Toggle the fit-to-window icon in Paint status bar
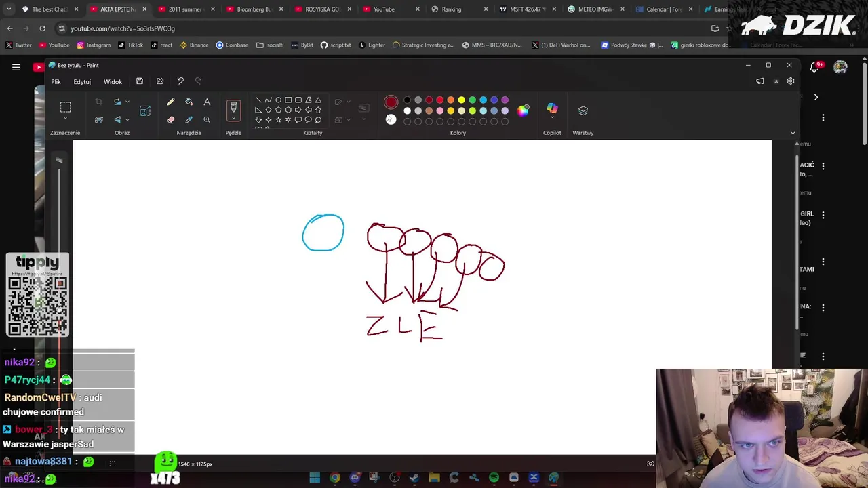 [x=650, y=464]
